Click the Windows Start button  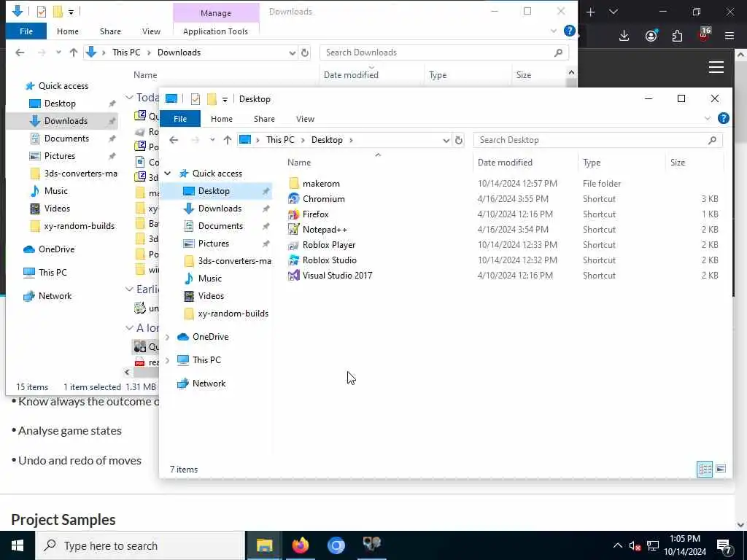click(x=18, y=545)
